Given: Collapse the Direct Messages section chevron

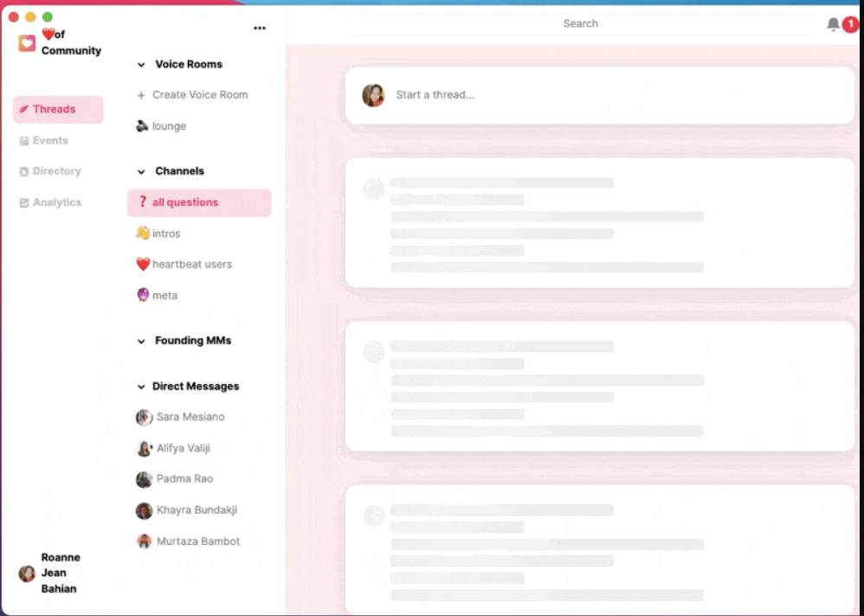Looking at the screenshot, I should click(x=141, y=387).
